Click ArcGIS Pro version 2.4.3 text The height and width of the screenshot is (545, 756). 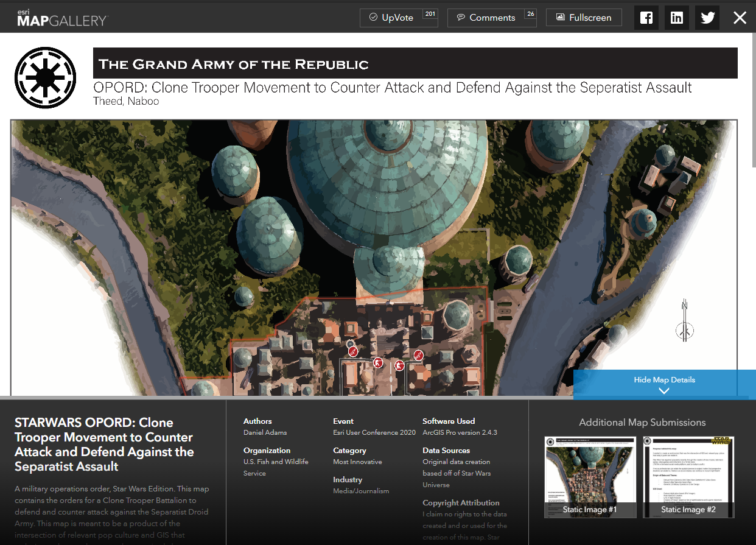[x=460, y=432]
